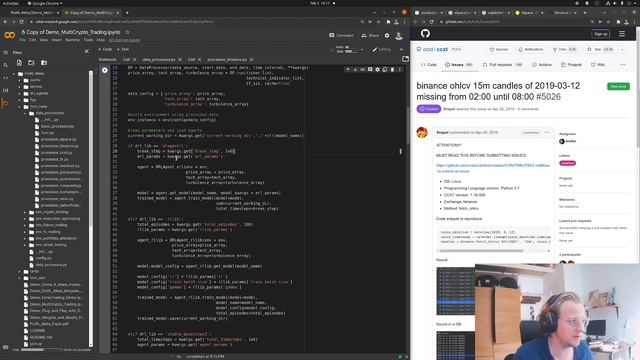
Task: Mirror cell in tab icon
Action: point(384,70)
